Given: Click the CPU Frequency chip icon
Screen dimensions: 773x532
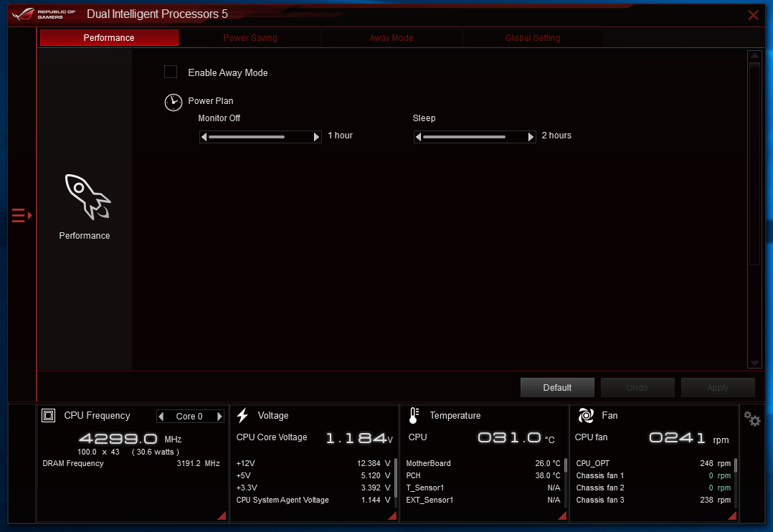Looking at the screenshot, I should click(48, 416).
